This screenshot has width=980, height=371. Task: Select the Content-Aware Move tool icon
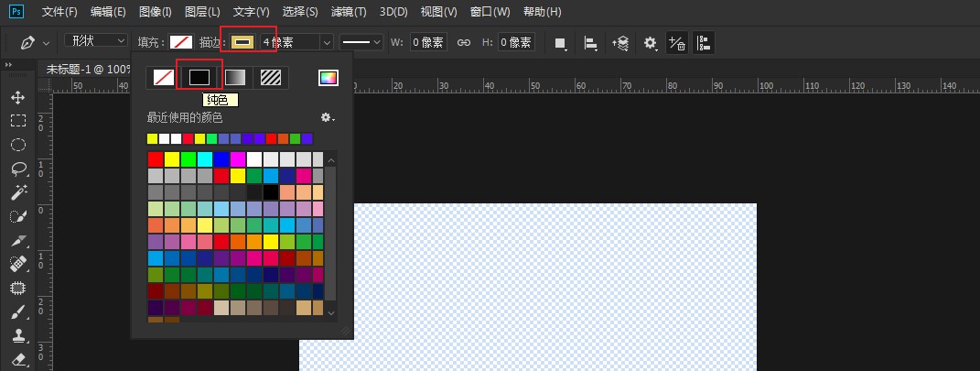[x=18, y=289]
